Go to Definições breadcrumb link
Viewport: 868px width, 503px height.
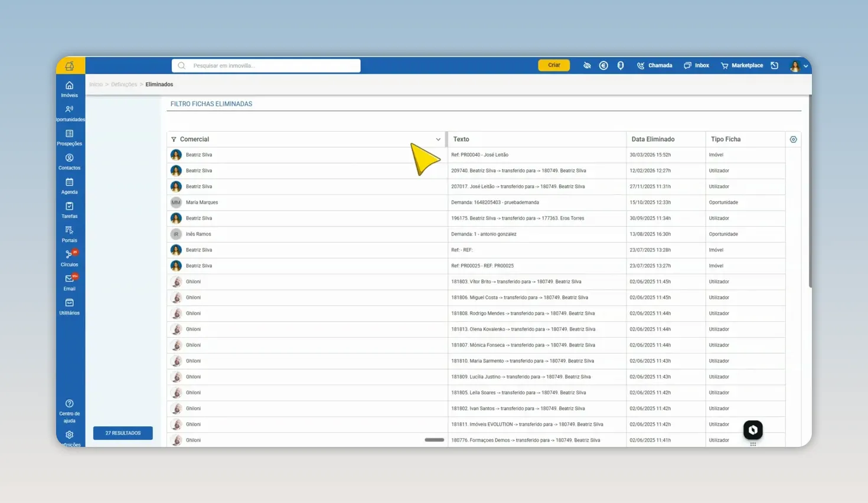coord(124,84)
